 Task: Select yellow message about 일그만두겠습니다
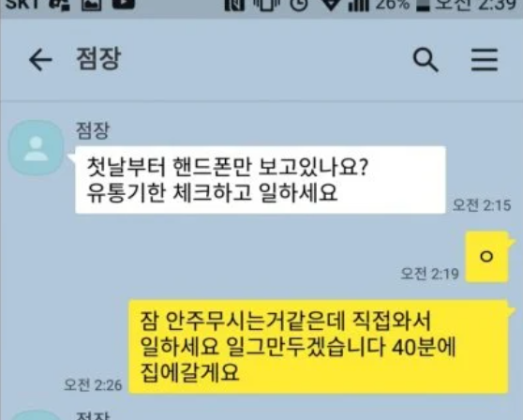pyautogui.click(x=319, y=347)
